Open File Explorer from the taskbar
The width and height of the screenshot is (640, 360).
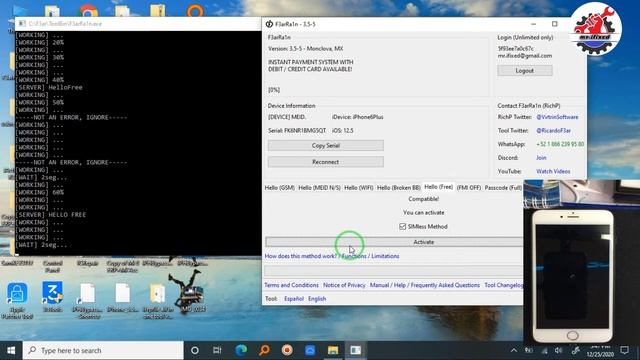click(333, 350)
